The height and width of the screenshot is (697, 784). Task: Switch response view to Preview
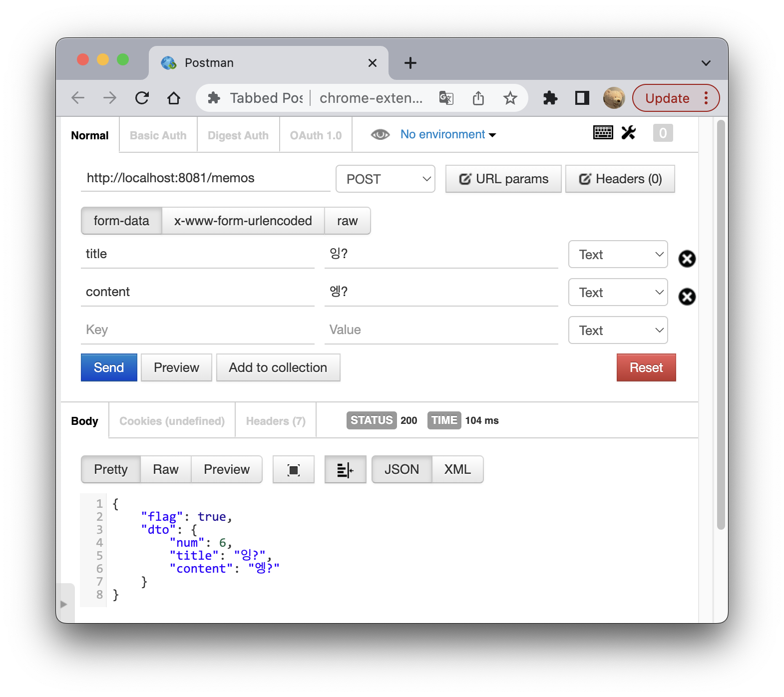(x=227, y=469)
